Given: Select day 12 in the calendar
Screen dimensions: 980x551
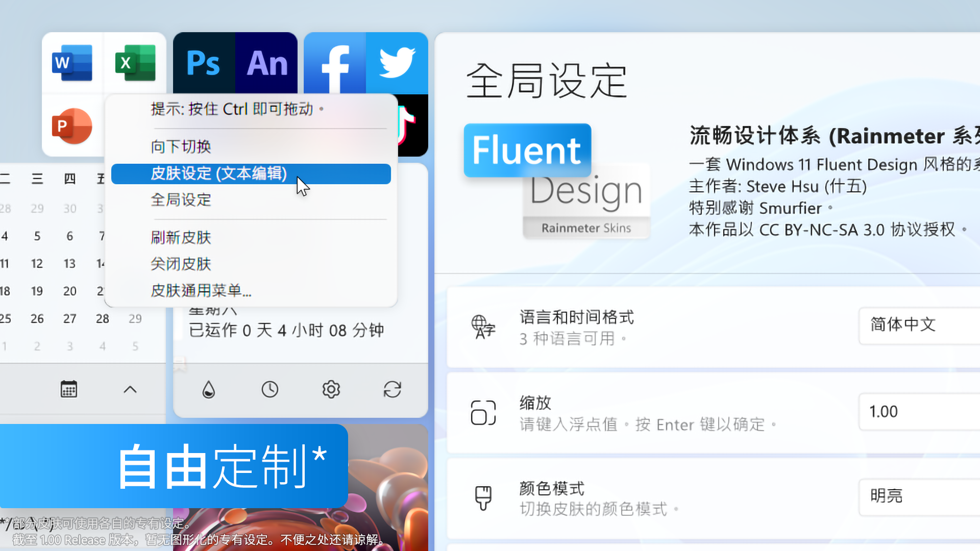Looking at the screenshot, I should coord(37,264).
